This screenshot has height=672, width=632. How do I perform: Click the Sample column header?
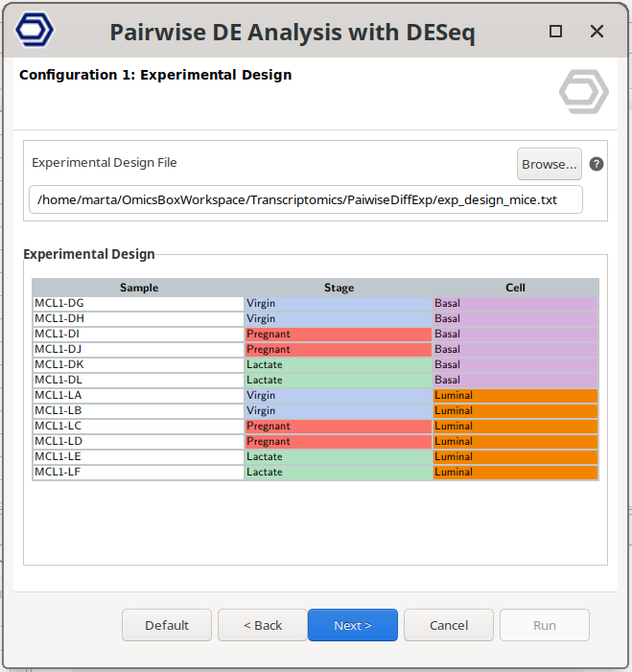pos(139,288)
